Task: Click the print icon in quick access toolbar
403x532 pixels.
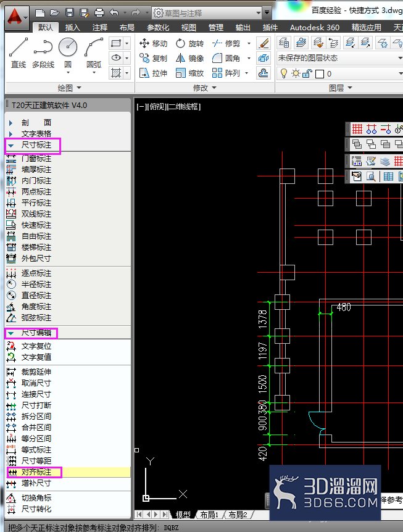Action: pyautogui.click(x=99, y=13)
